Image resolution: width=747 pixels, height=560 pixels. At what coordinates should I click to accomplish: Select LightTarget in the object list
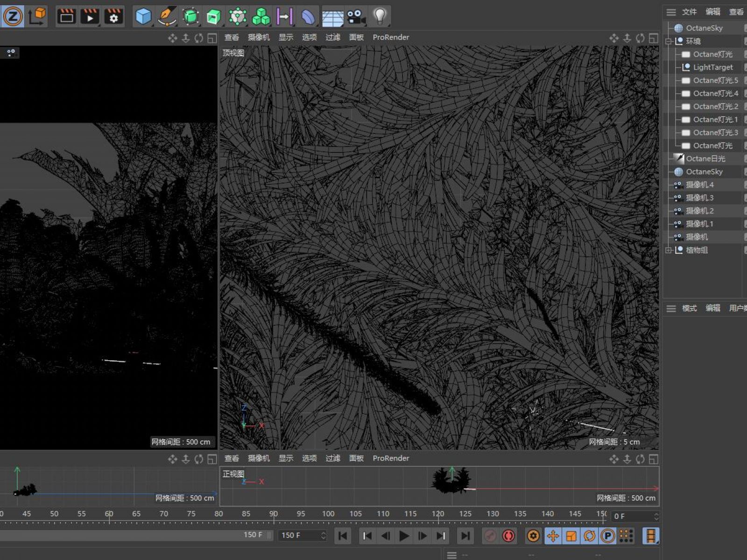[x=713, y=67]
